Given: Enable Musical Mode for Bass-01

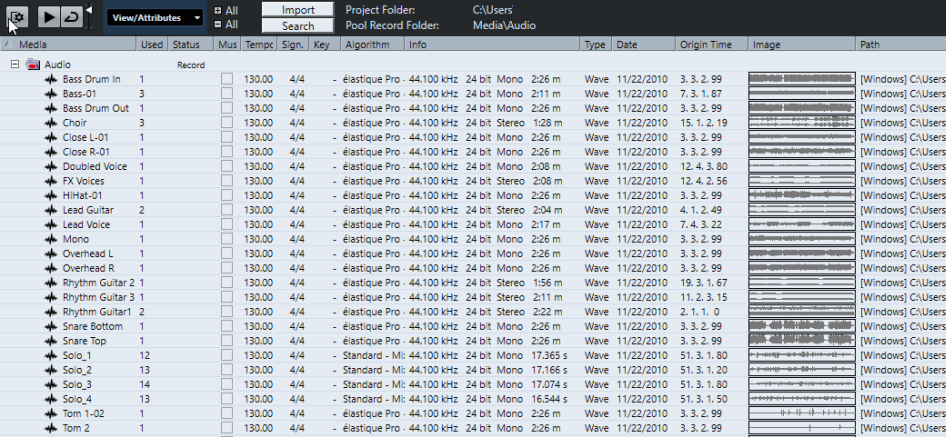Looking at the screenshot, I should coord(227,94).
